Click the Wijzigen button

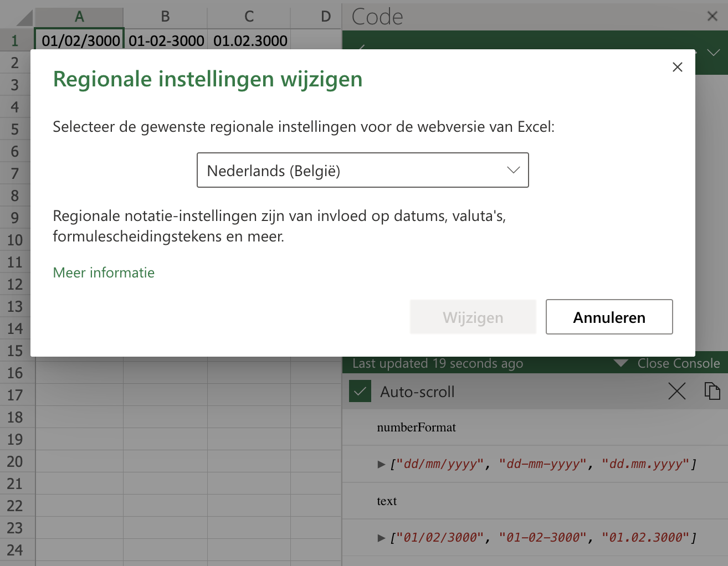473,317
